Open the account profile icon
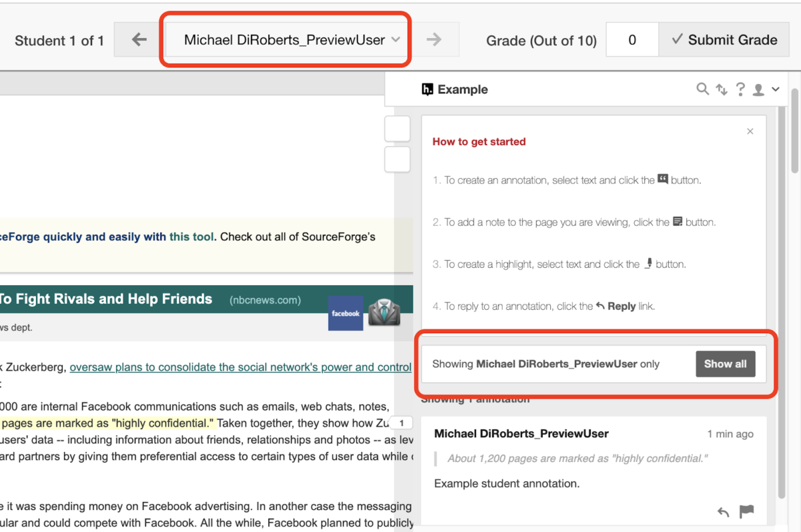This screenshot has width=801, height=532. coord(758,89)
